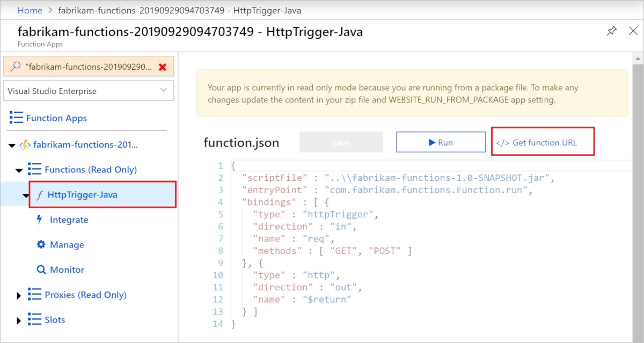The image size is (644, 343).
Task: Click the Proxies list icon
Action: tap(34, 295)
